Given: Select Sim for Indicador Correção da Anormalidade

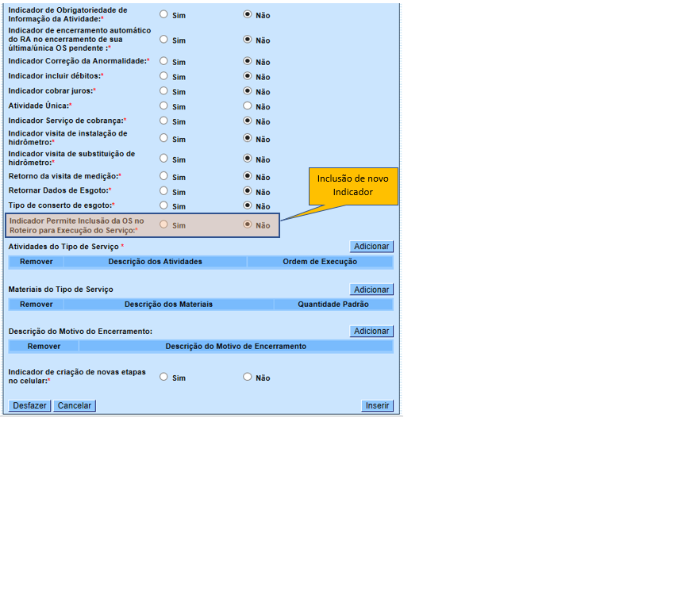Looking at the screenshot, I should 163,61.
